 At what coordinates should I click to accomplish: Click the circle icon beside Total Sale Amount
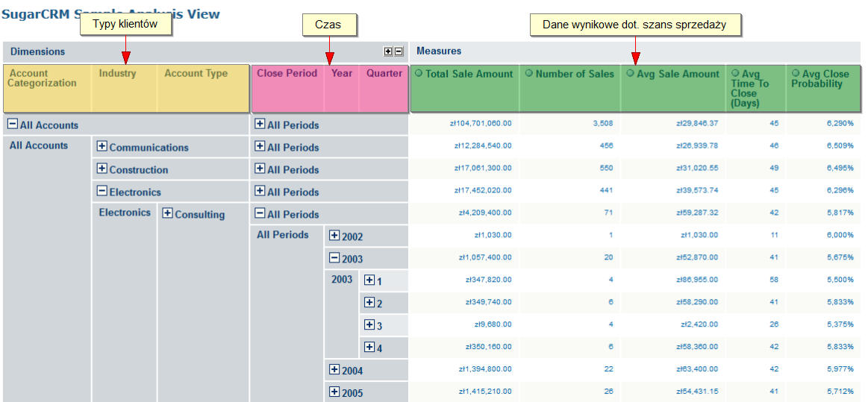coord(419,73)
